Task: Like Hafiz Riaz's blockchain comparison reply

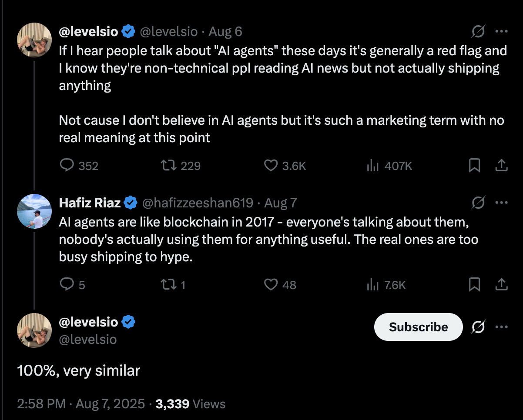Action: point(271,285)
